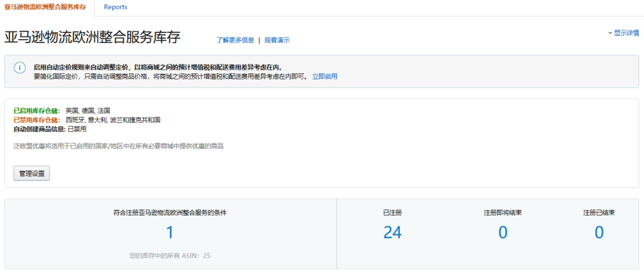Click the 已注册 label
This screenshot has width=644, height=272.
pyautogui.click(x=392, y=213)
